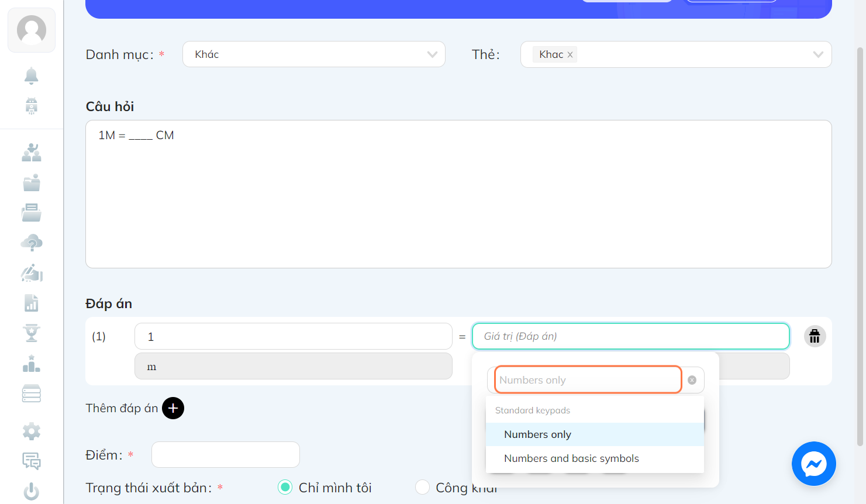The height and width of the screenshot is (504, 866).
Task: Click the robot assistant sidebar icon
Action: pyautogui.click(x=32, y=106)
